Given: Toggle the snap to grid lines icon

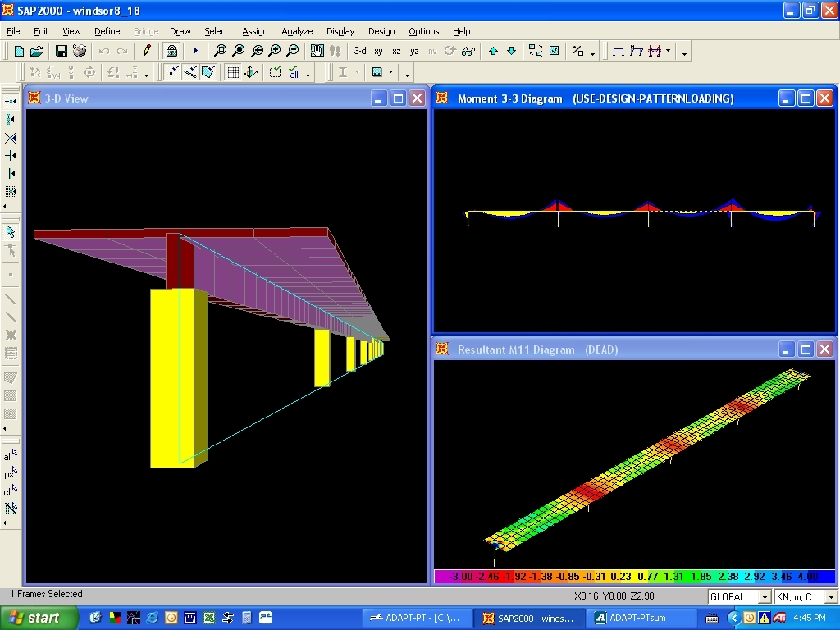Looking at the screenshot, I should point(233,72).
